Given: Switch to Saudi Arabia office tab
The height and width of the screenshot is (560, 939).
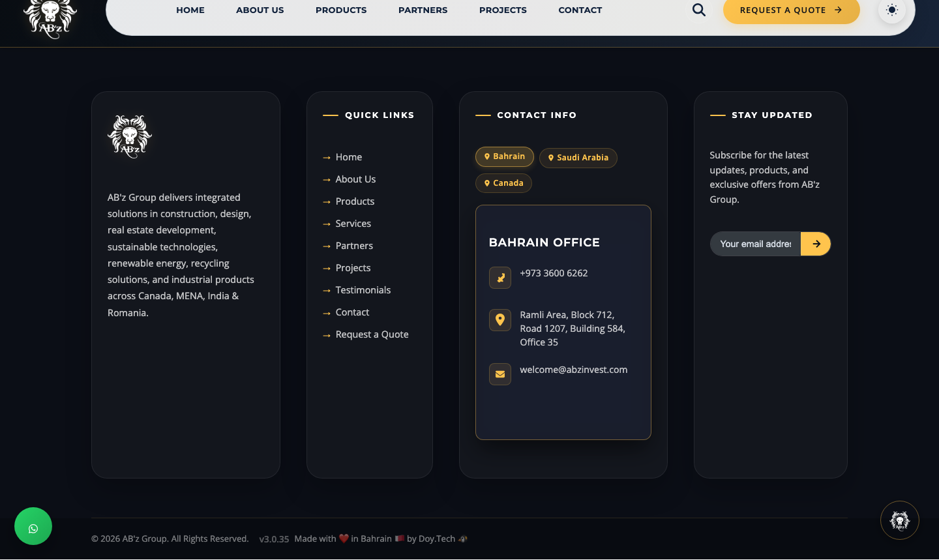Looking at the screenshot, I should tap(578, 158).
